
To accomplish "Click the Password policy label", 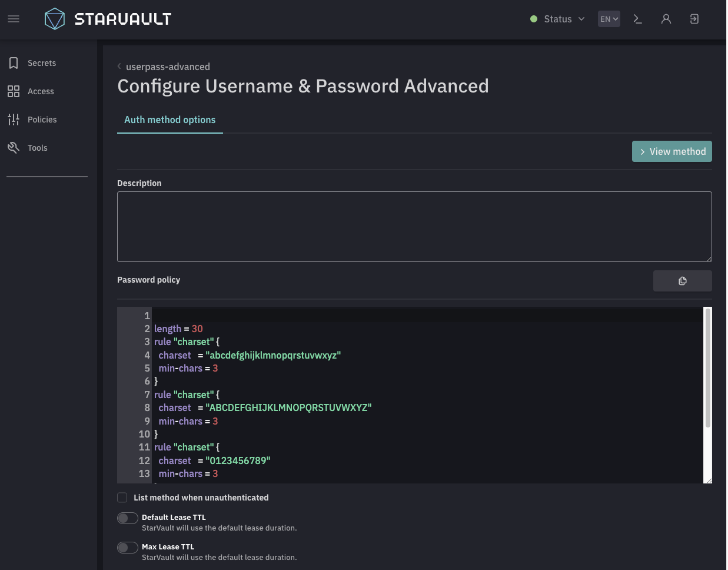I will coord(149,280).
